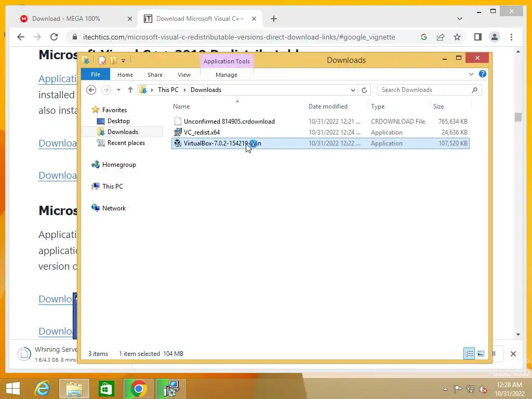Open Windows Store from taskbar
This screenshot has height=399, width=532.
pyautogui.click(x=106, y=389)
